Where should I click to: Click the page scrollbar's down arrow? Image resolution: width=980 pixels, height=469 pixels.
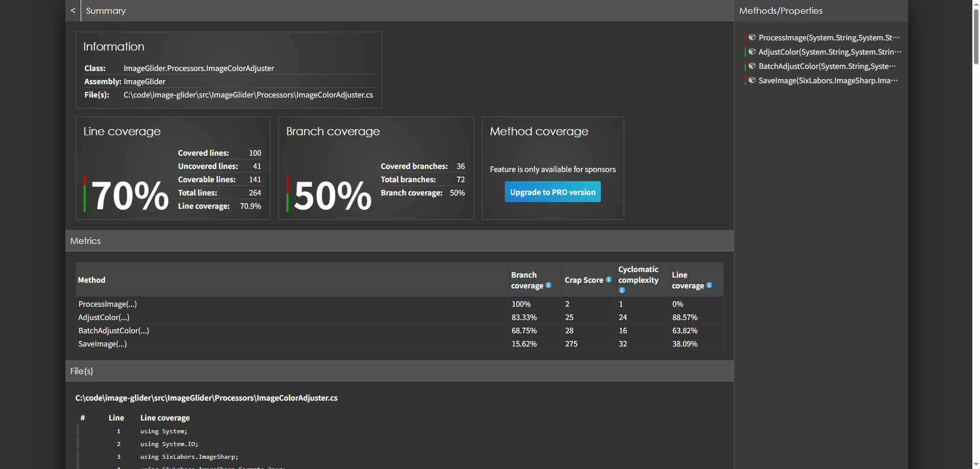point(975,464)
